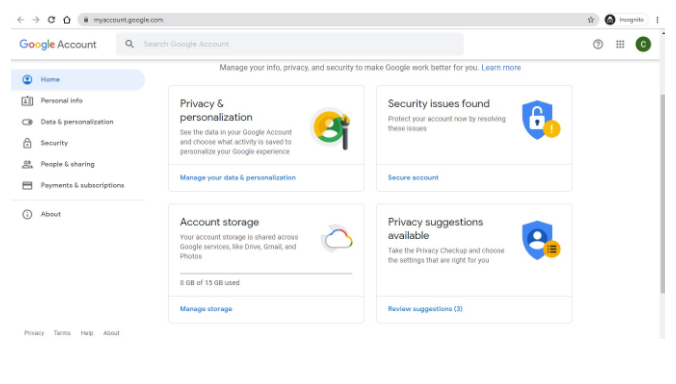Open the Chrome three-dot menu
Viewport: 676px width, 384px height.
pyautogui.click(x=657, y=20)
